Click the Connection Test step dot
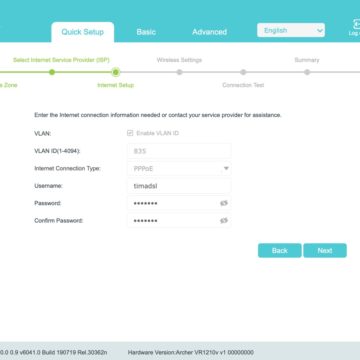The image size is (360, 360). click(243, 72)
